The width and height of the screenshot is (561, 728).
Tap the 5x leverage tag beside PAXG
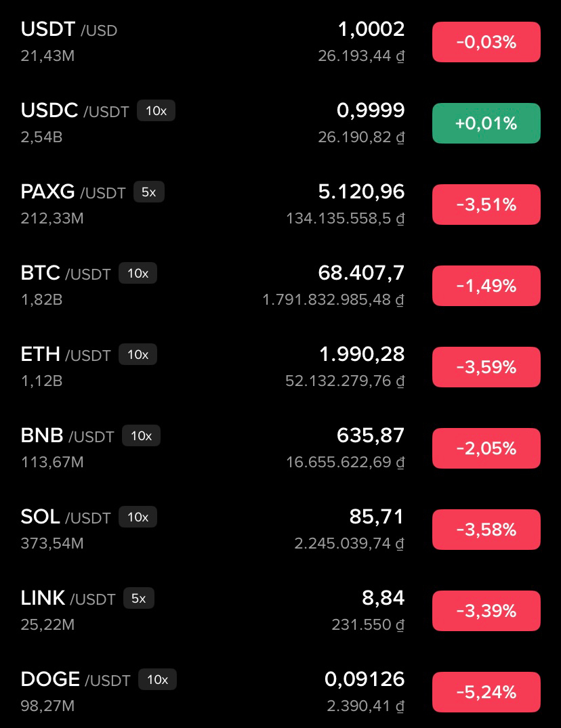(149, 192)
